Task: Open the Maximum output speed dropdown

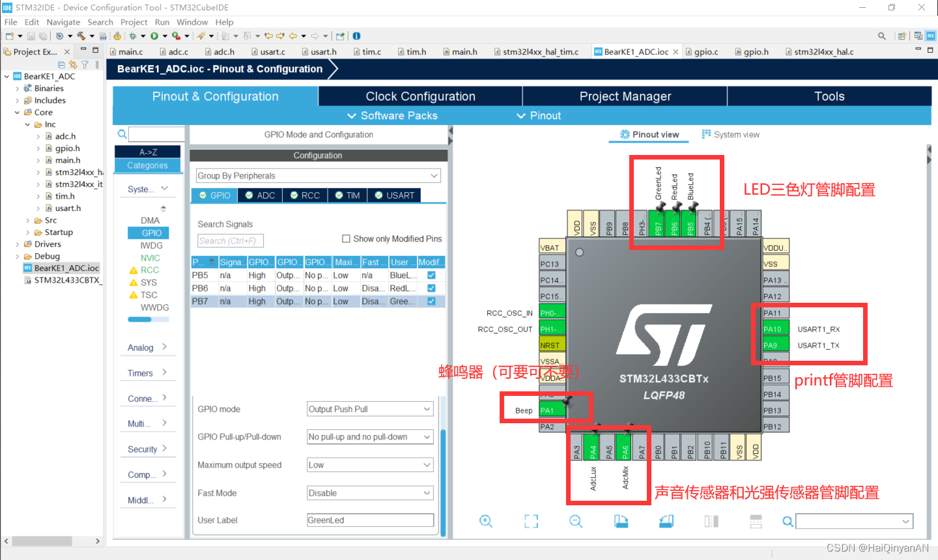Action: (371, 465)
